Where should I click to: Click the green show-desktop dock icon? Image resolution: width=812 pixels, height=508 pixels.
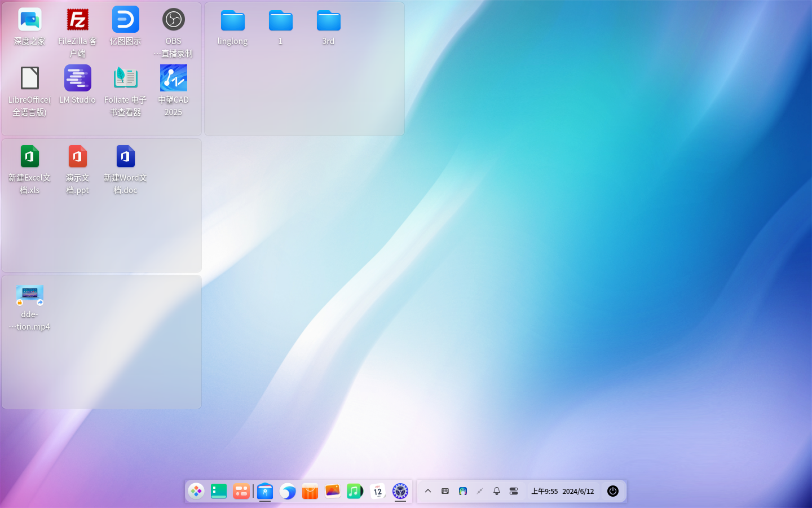[219, 491]
